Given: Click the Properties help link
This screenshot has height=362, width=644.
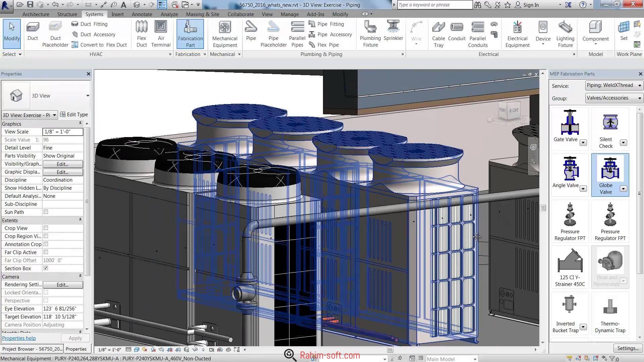Looking at the screenshot, I should 18,338.
